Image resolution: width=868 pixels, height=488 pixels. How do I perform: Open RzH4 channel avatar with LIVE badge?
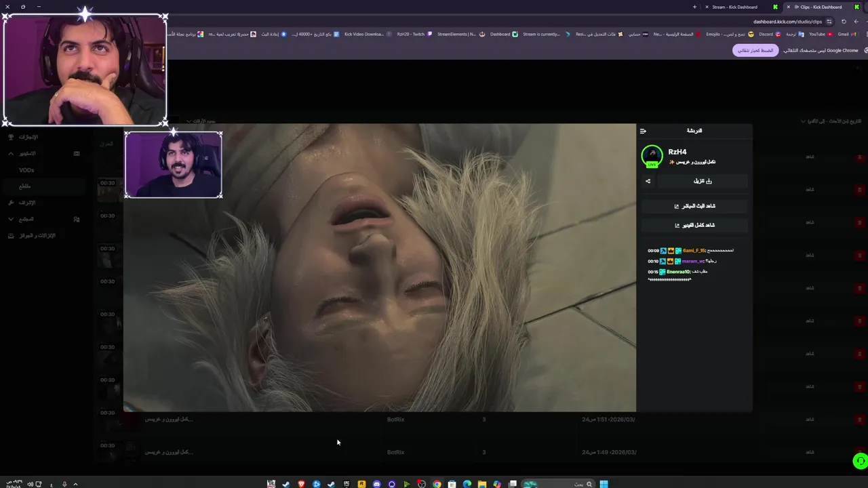click(652, 156)
